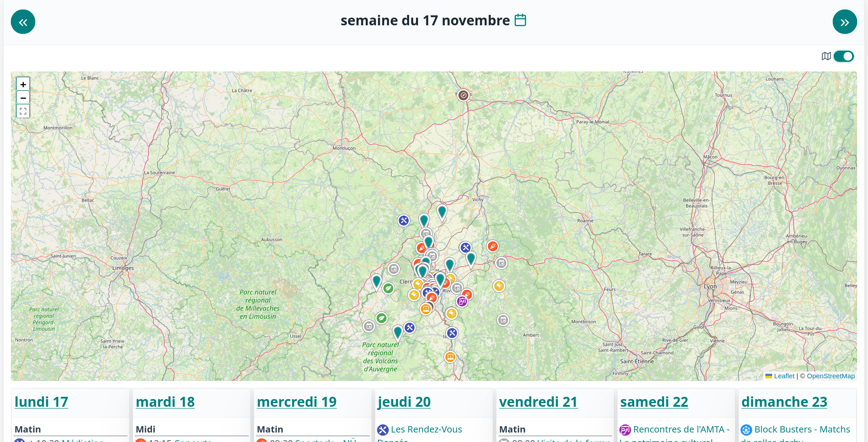Zoom out on the map with minus control
This screenshot has width=868, height=442.
(23, 97)
